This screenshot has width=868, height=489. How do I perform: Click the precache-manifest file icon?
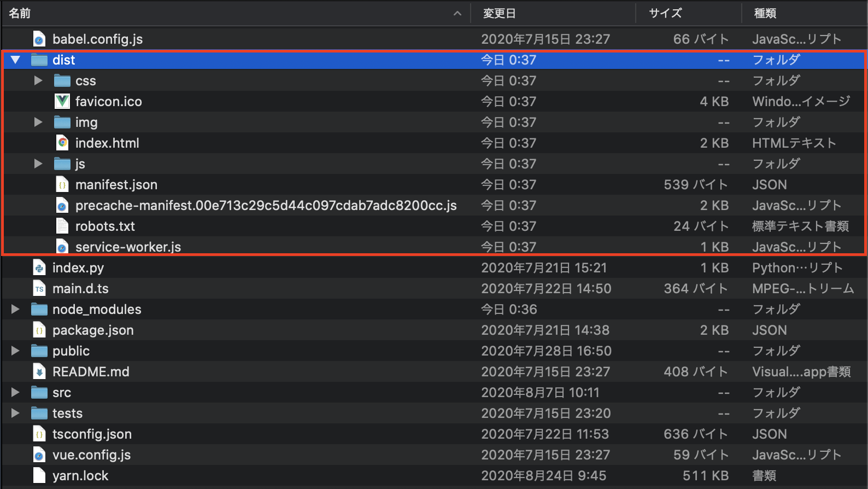pos(62,205)
